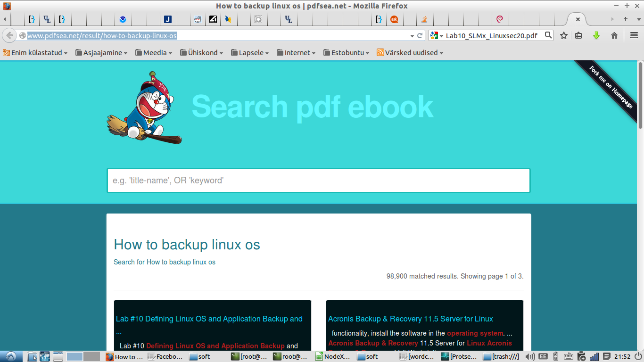
Task: Open the Värsked uudised feed bookmark
Action: (x=410, y=53)
